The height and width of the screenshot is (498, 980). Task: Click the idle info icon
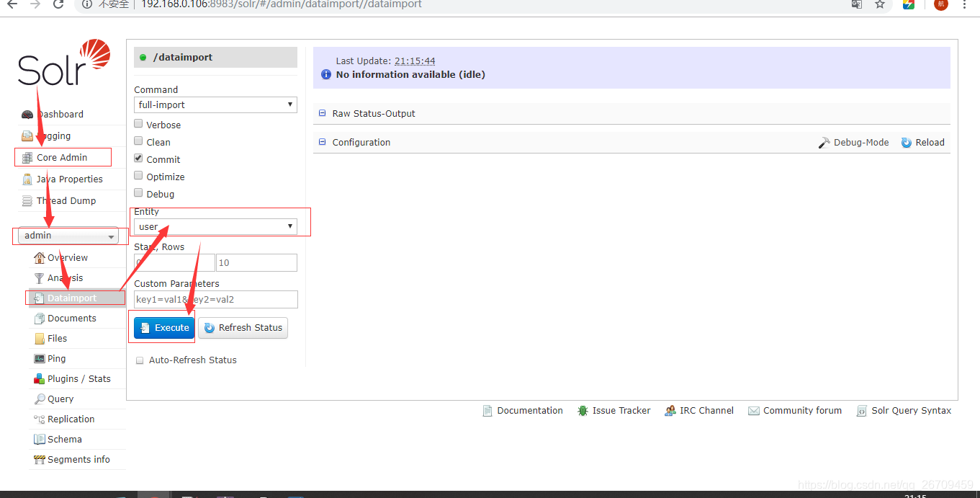point(326,74)
